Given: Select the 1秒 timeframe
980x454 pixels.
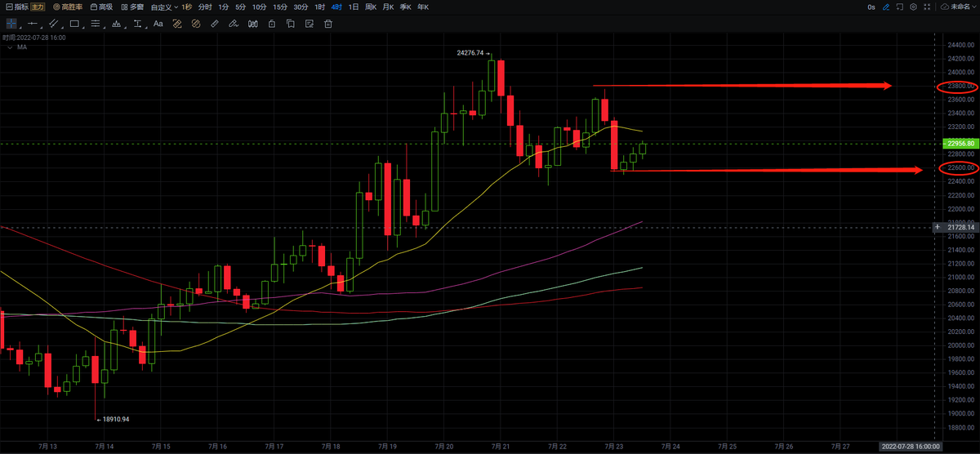Looking at the screenshot, I should point(187,7).
